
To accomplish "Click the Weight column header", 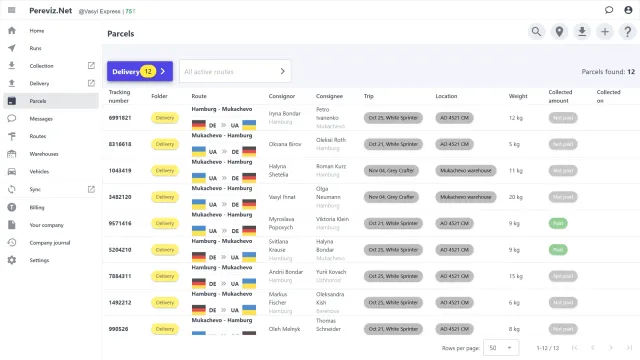I will coord(518,96).
